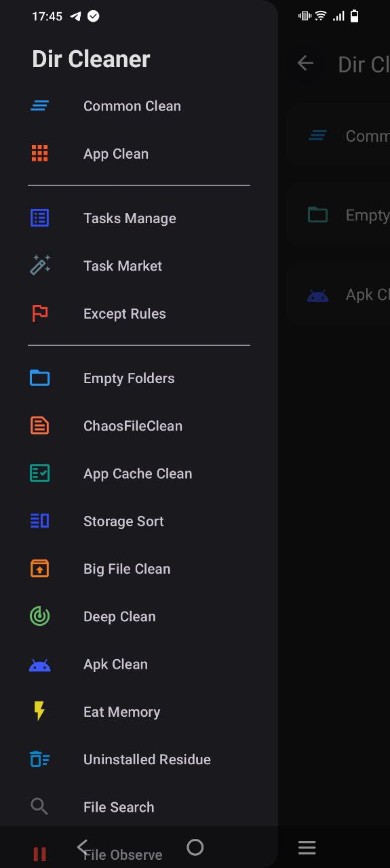Tap the system home circle button

(195, 847)
